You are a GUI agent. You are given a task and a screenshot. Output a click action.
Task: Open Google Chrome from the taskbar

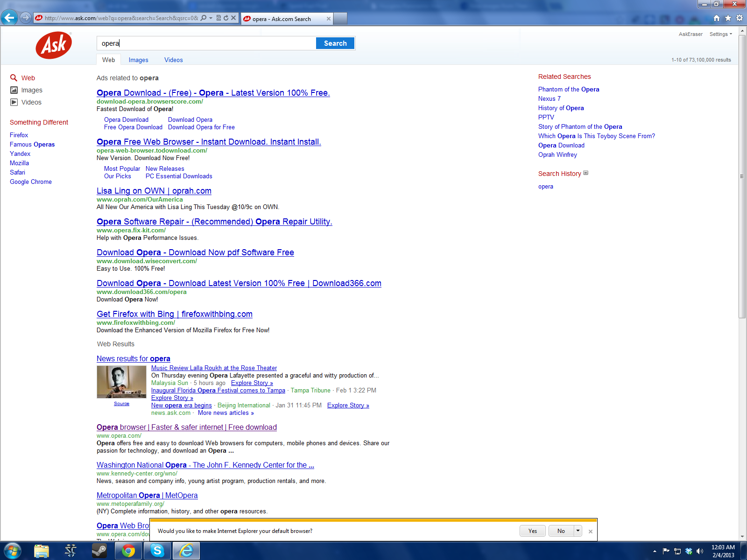pos(128,551)
